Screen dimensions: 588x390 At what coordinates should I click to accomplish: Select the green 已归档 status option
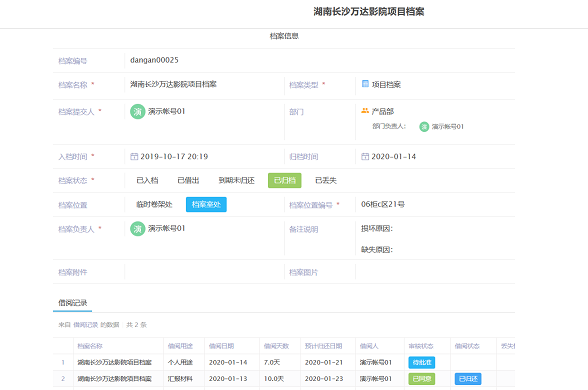(x=285, y=180)
